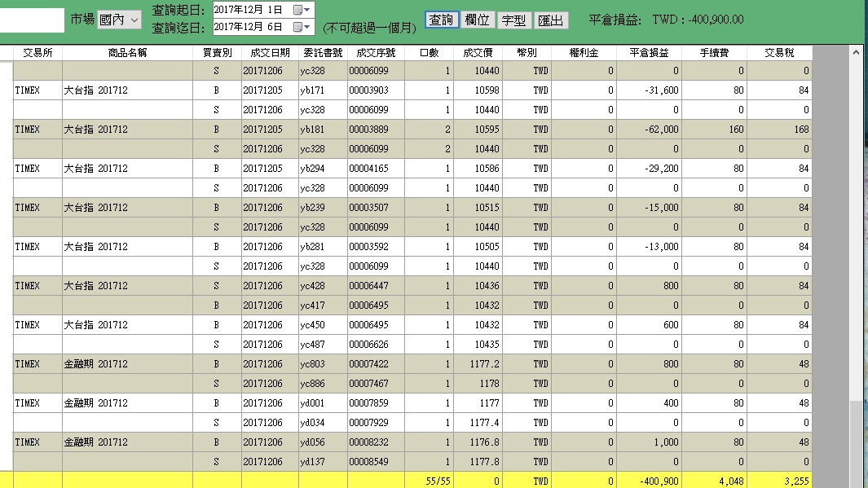Select the order number yc417 cell
Image resolution: width=868 pixels, height=488 pixels.
(x=323, y=306)
